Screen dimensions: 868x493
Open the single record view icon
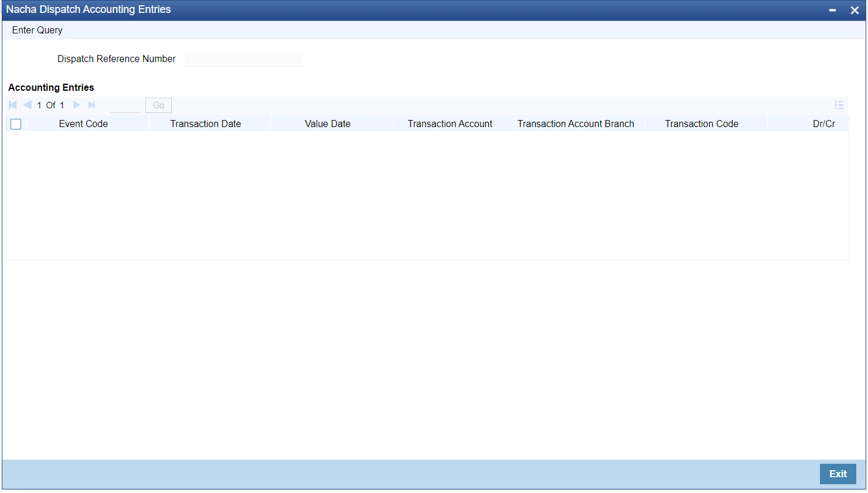coord(839,105)
